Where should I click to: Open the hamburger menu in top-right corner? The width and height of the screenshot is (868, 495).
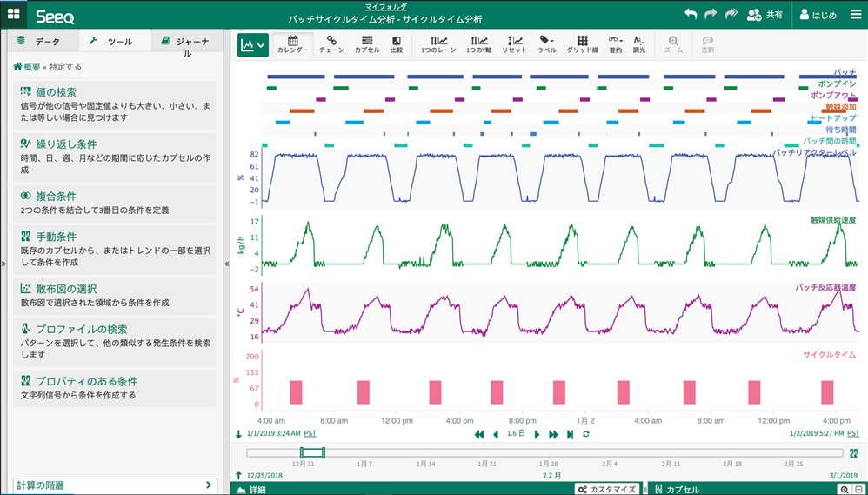855,14
